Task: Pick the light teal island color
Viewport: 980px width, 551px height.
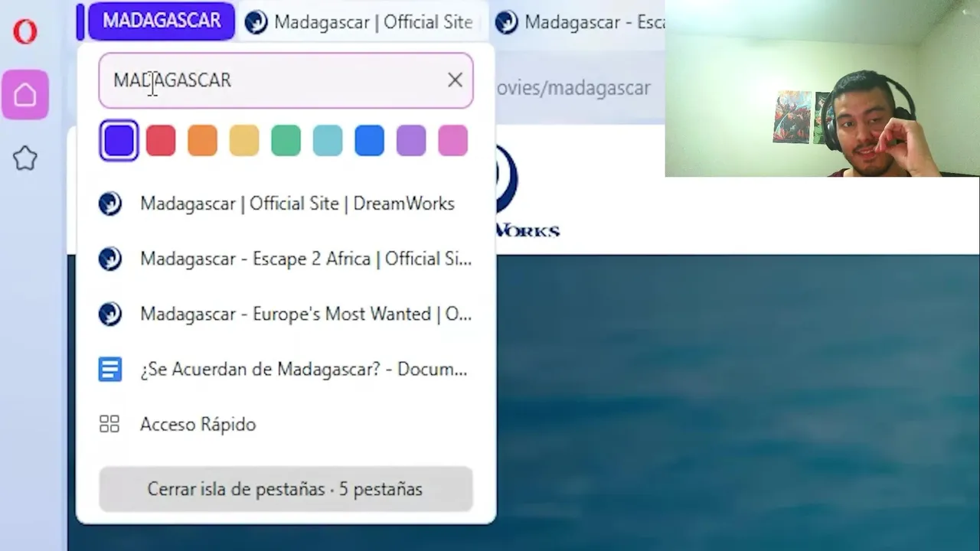Action: click(x=328, y=141)
